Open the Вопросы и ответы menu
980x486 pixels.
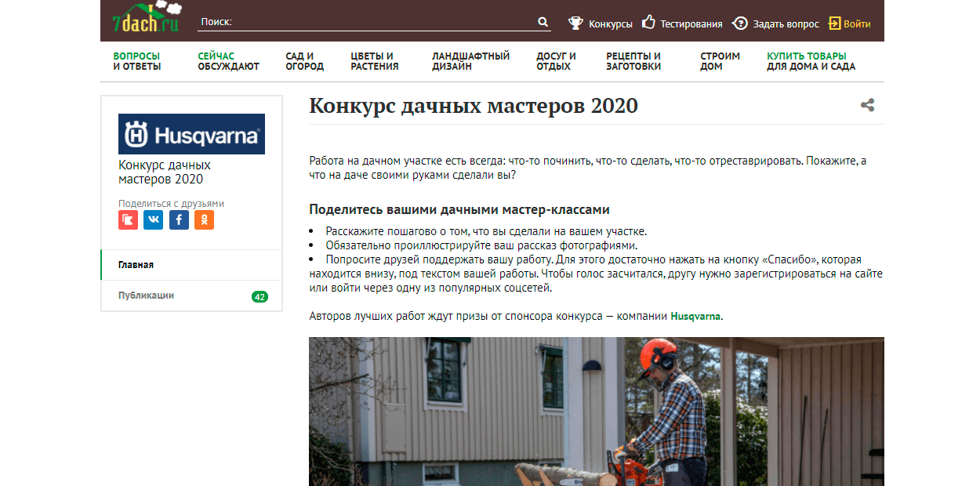137,61
